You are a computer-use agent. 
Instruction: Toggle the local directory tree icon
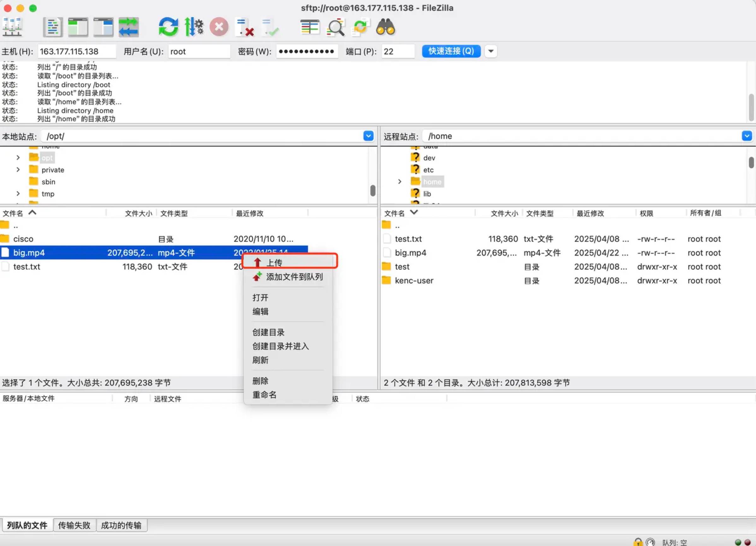pos(78,27)
